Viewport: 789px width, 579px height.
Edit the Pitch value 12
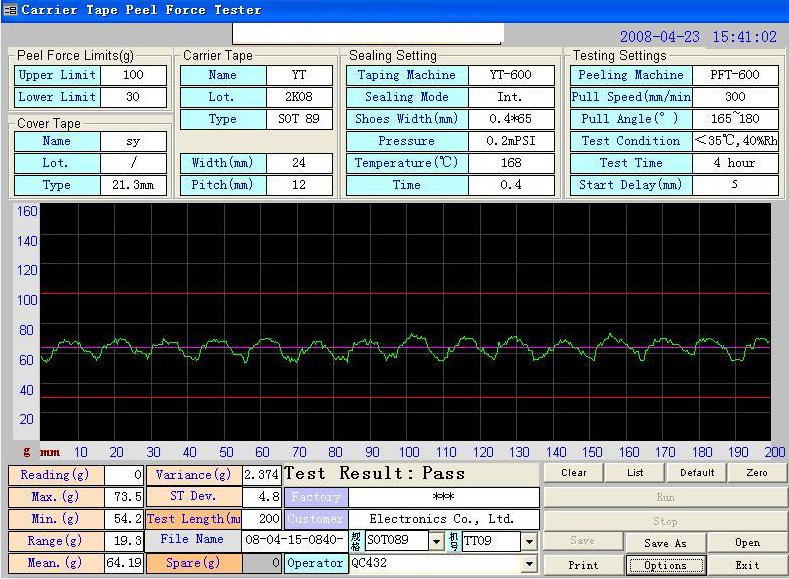[299, 185]
